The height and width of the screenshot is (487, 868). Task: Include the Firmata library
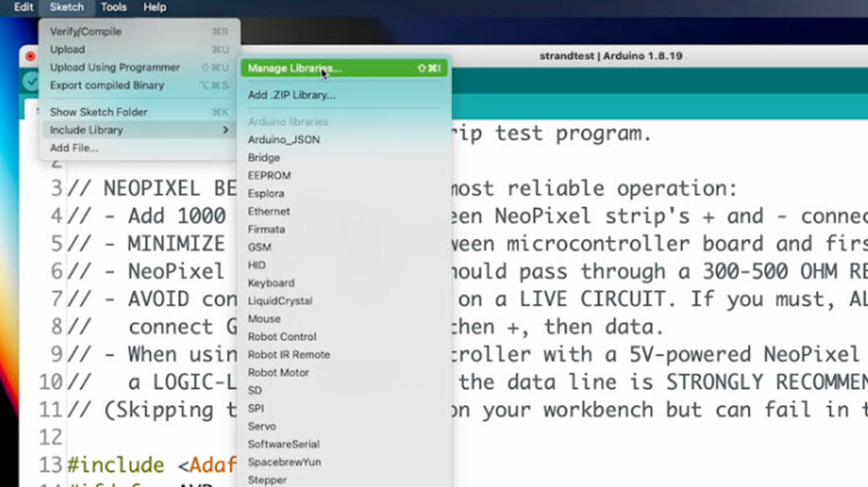click(x=344, y=229)
